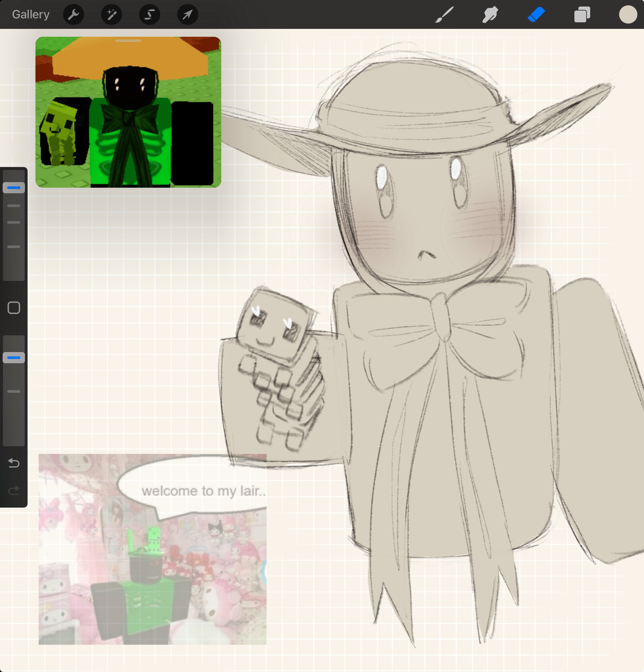Select the Brush tool
Image resolution: width=644 pixels, height=672 pixels.
point(444,14)
